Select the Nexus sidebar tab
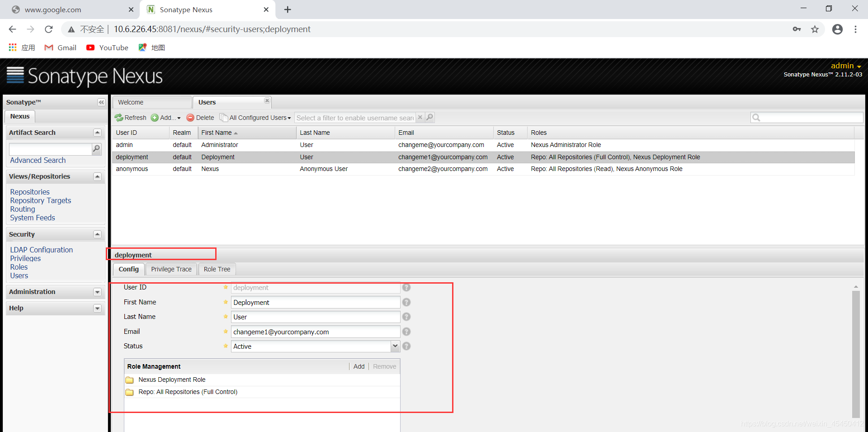 tap(20, 116)
